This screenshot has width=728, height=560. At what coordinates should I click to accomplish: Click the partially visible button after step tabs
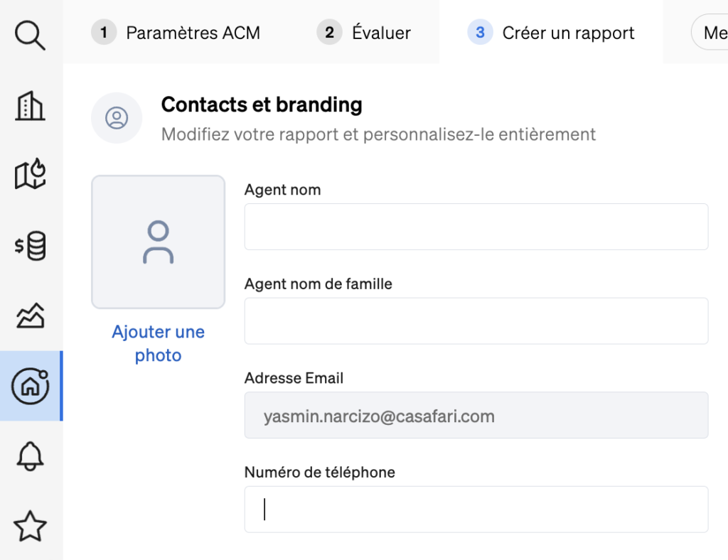pos(710,33)
